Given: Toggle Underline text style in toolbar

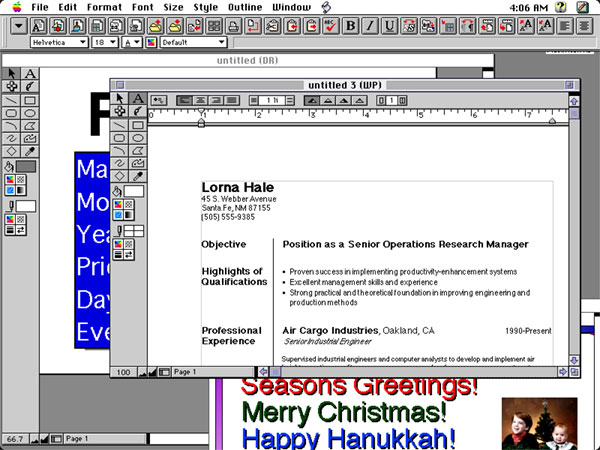Looking at the screenshot, I should (387, 25).
